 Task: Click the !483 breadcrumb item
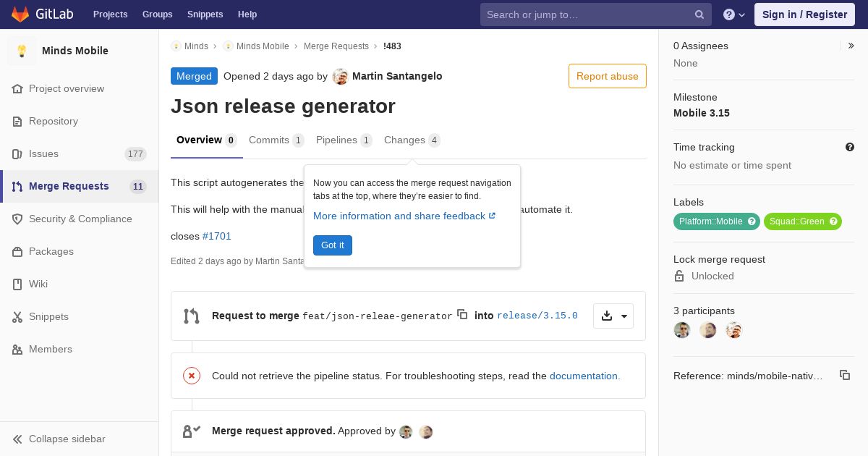392,46
